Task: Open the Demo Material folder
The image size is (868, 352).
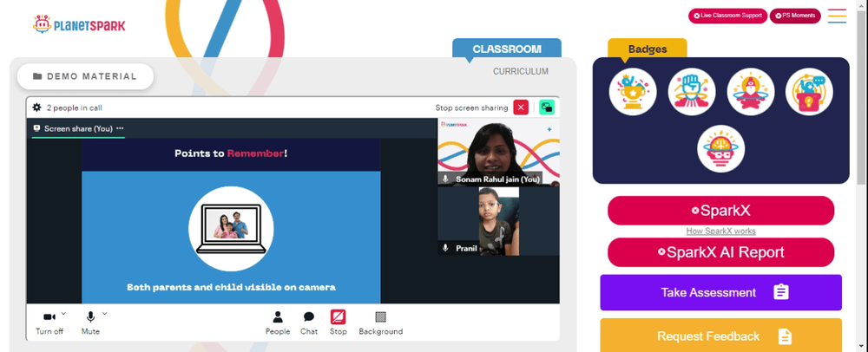Action: click(85, 76)
